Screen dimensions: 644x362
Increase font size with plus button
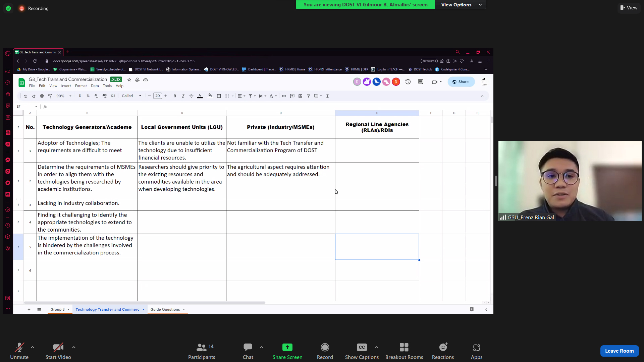[166, 96]
